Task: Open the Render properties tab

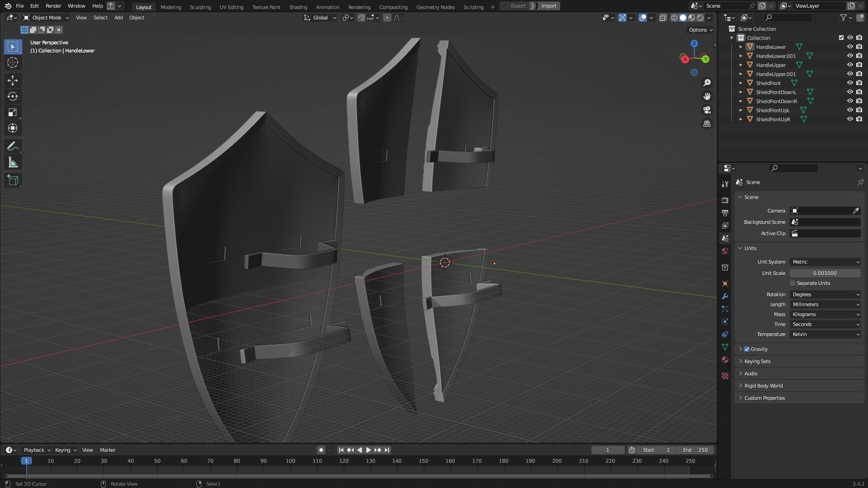Action: [x=725, y=200]
